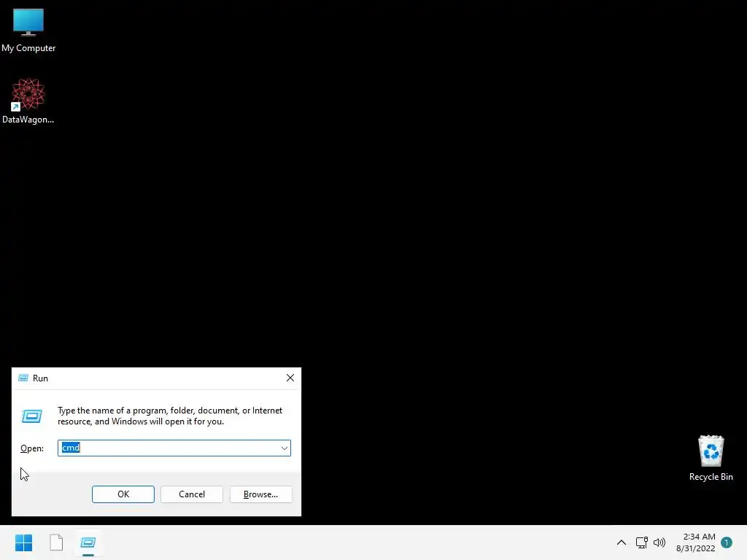This screenshot has width=747, height=560.
Task: Expand the Open field history dropdown
Action: tap(285, 448)
